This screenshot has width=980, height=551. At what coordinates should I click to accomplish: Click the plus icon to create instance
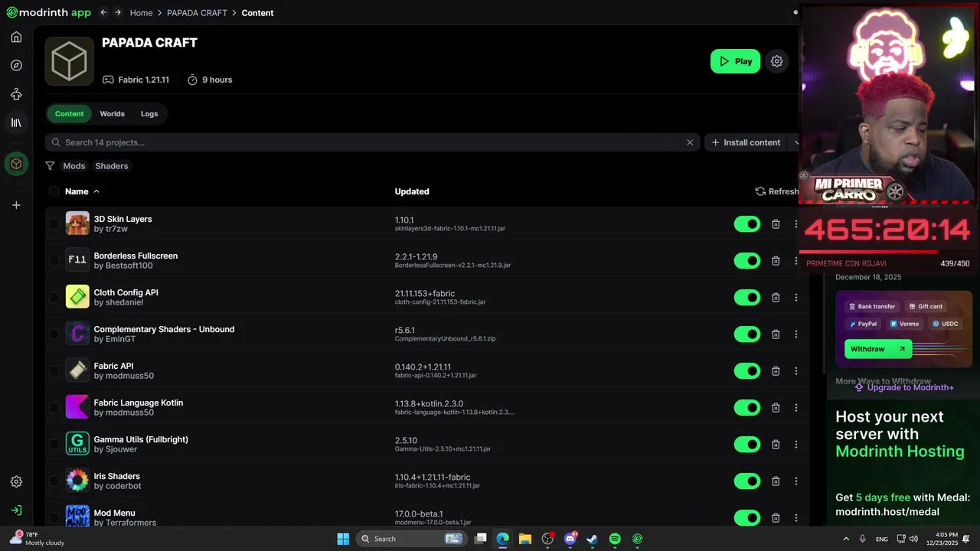pyautogui.click(x=16, y=205)
